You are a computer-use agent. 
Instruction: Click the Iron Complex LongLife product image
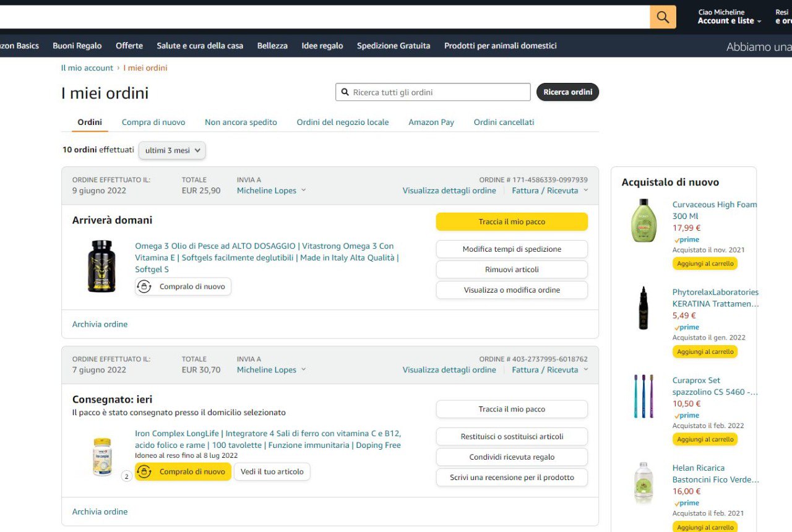(x=102, y=457)
